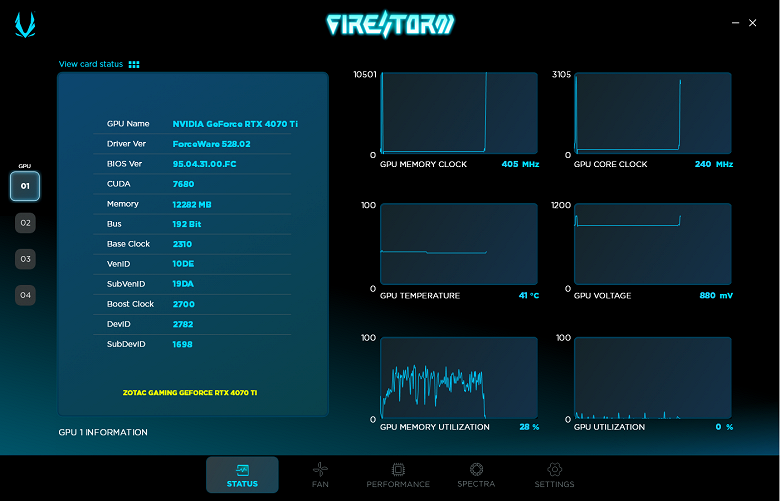Image resolution: width=780 pixels, height=501 pixels.
Task: Open the Settings gear icon
Action: (554, 469)
